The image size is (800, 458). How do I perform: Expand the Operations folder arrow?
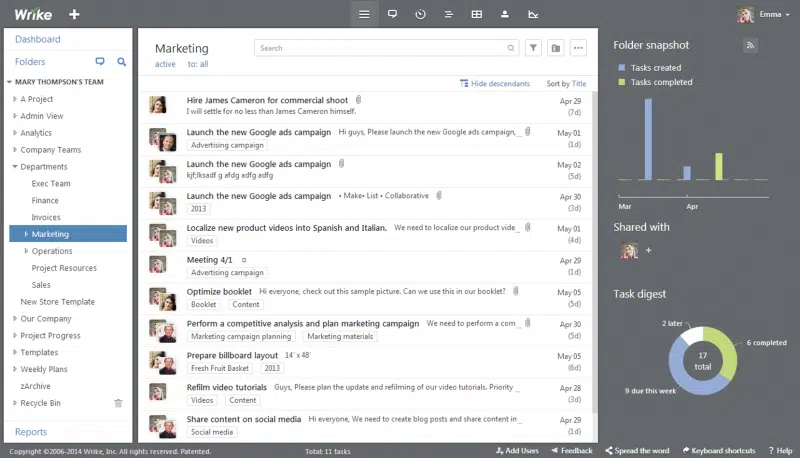click(x=26, y=251)
